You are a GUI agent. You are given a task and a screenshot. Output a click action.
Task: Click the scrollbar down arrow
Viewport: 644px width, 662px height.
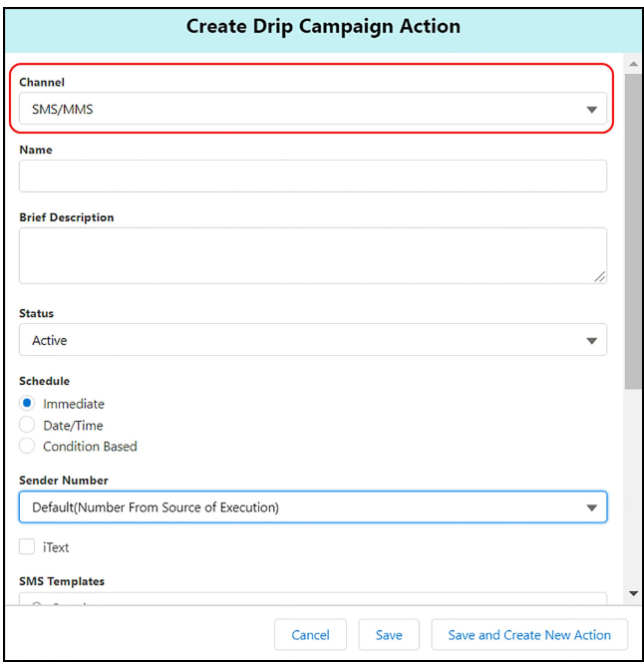coord(633,594)
